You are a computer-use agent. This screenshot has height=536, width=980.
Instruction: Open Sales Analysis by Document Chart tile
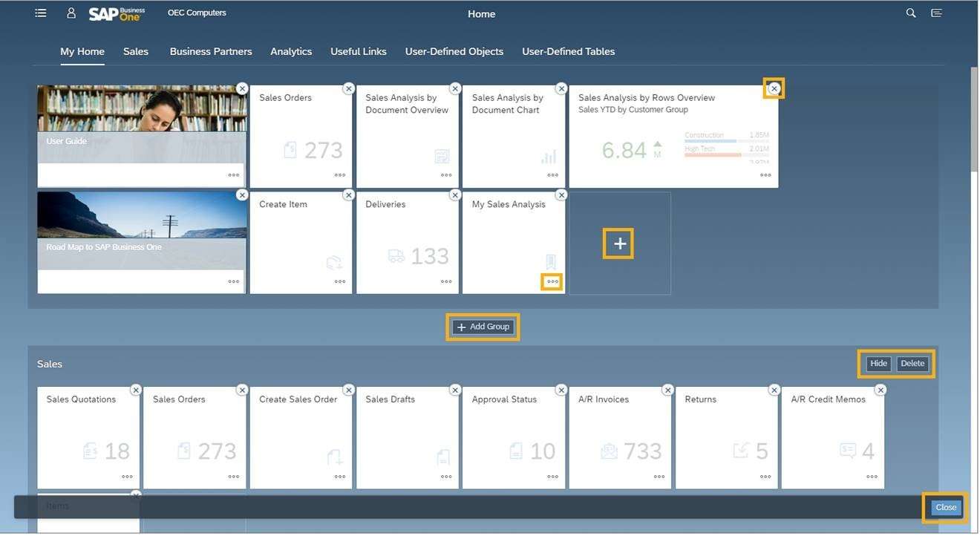(x=514, y=137)
